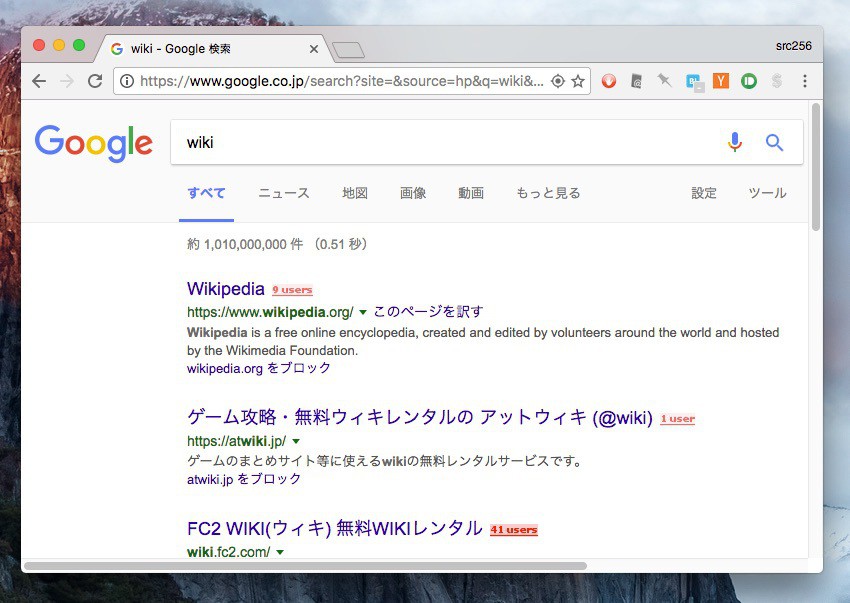Switch to the 画像 tab

tap(413, 193)
